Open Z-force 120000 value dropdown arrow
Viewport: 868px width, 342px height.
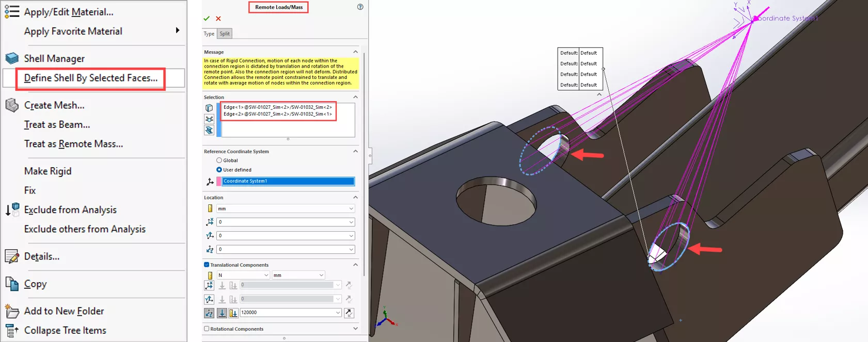[338, 313]
